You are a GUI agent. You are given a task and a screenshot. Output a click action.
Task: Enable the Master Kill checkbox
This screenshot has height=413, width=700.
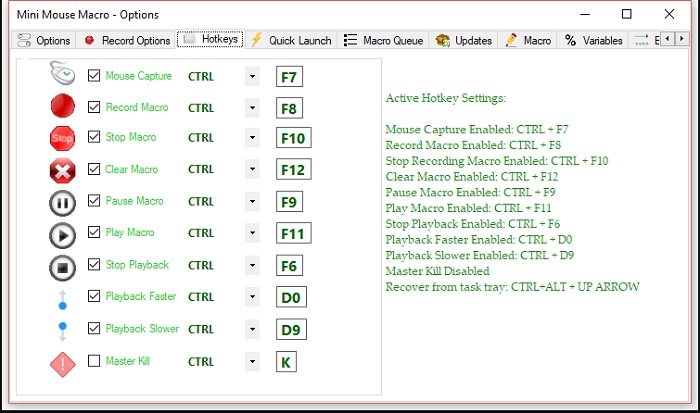click(94, 361)
